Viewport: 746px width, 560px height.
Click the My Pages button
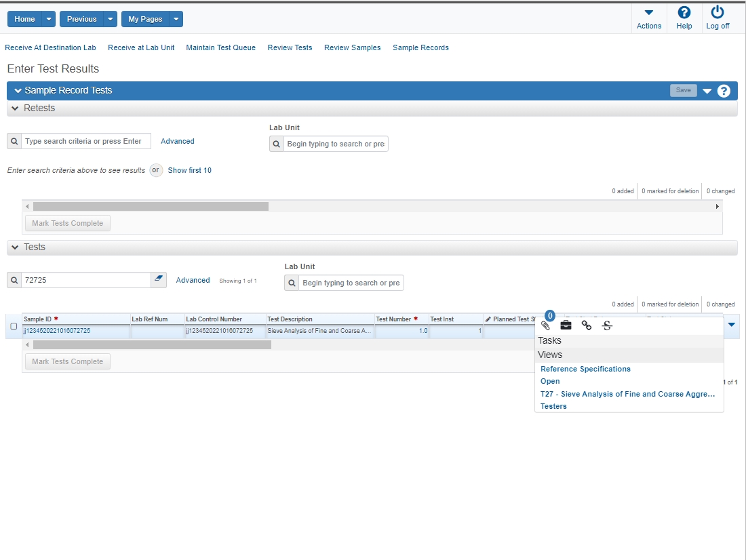(145, 19)
